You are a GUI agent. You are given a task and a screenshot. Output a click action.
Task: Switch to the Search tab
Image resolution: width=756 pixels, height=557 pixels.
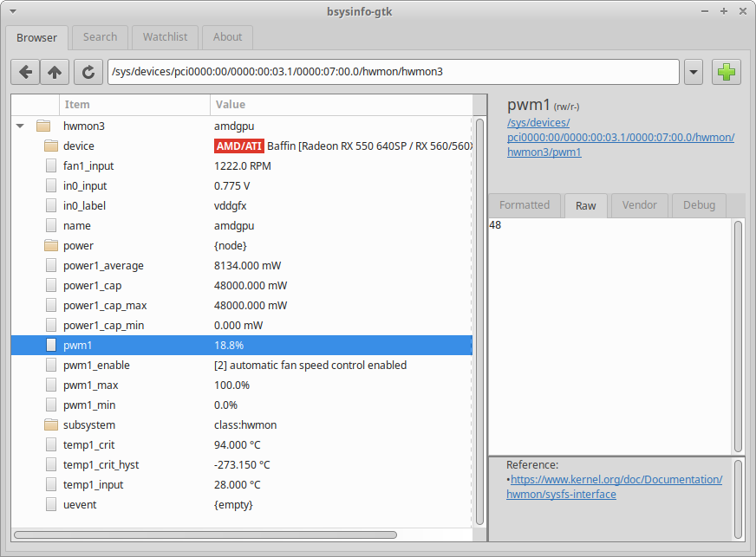click(100, 37)
